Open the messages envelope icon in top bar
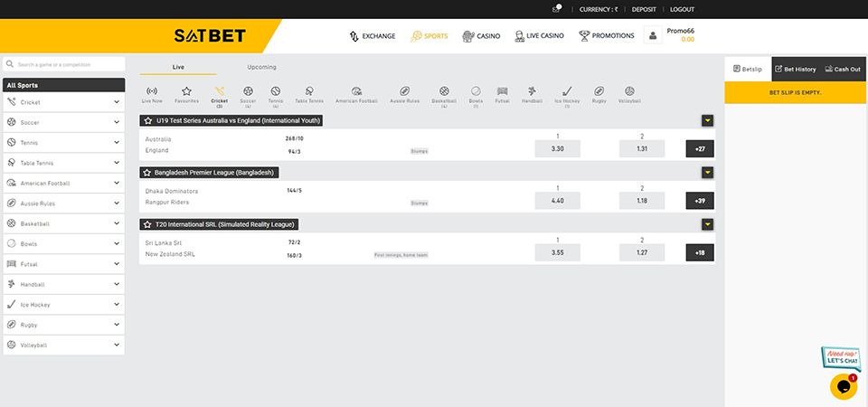The width and height of the screenshot is (868, 407). tap(556, 9)
